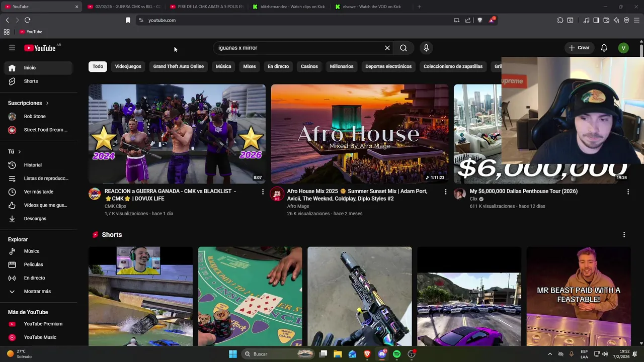
Task: Start voice search with the microphone
Action: (x=426, y=48)
